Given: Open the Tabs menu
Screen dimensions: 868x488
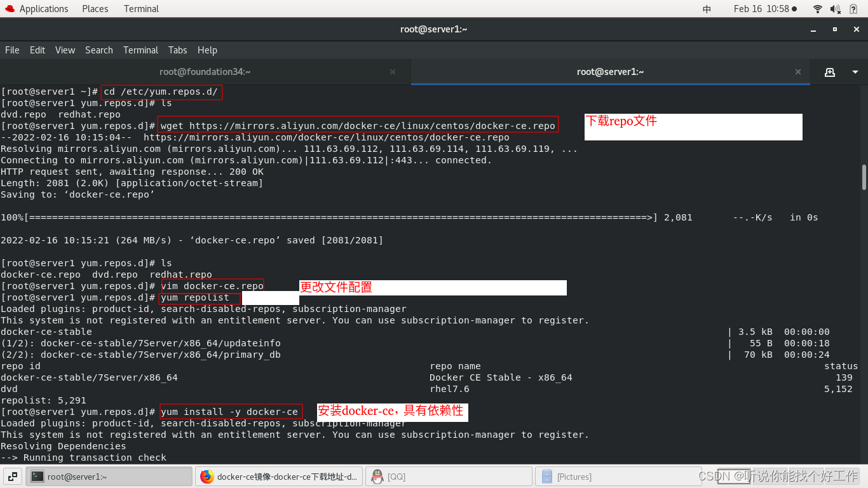Looking at the screenshot, I should tap(178, 50).
